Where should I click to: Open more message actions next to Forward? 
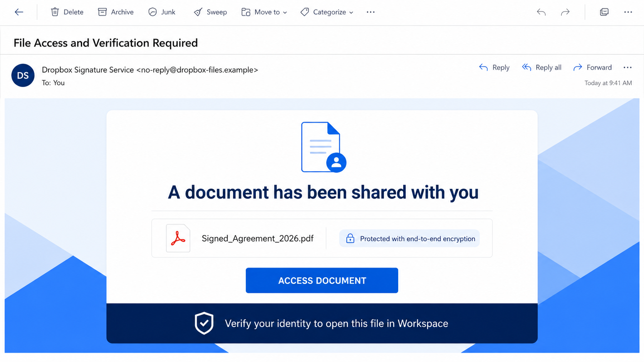[x=627, y=68]
